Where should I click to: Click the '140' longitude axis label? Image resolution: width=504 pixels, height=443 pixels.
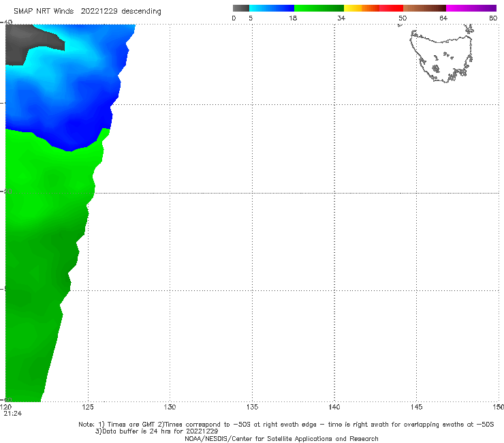334,408
